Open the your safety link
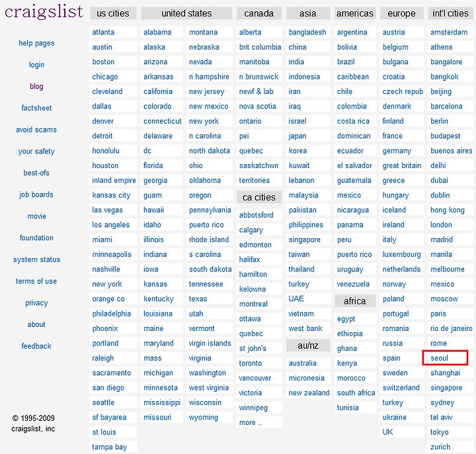Viewport: 476px width, 454px height. tap(36, 152)
